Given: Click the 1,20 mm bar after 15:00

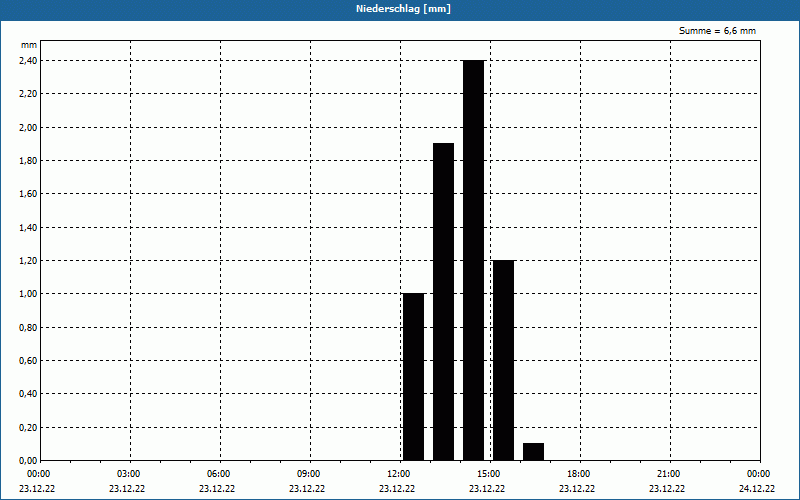Looking at the screenshot, I should (504, 360).
